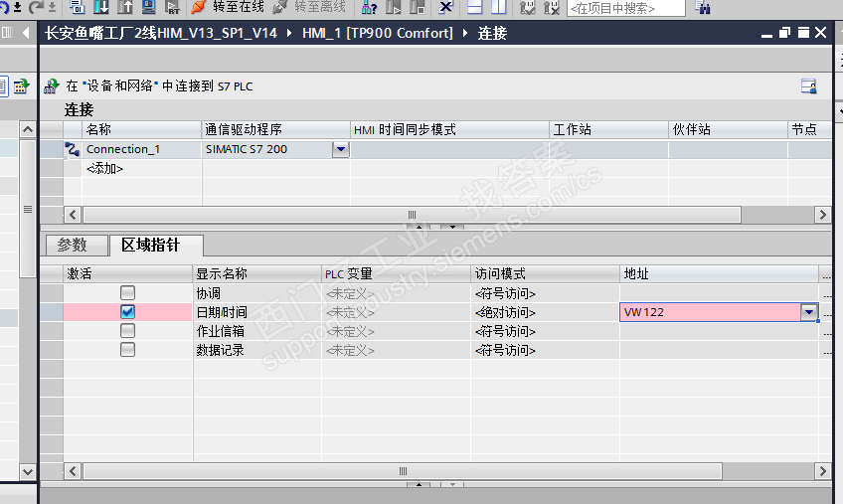
Task: Click breadcrumb arrow after HMI_1 [TP900 Comfort]
Action: pyautogui.click(x=465, y=33)
